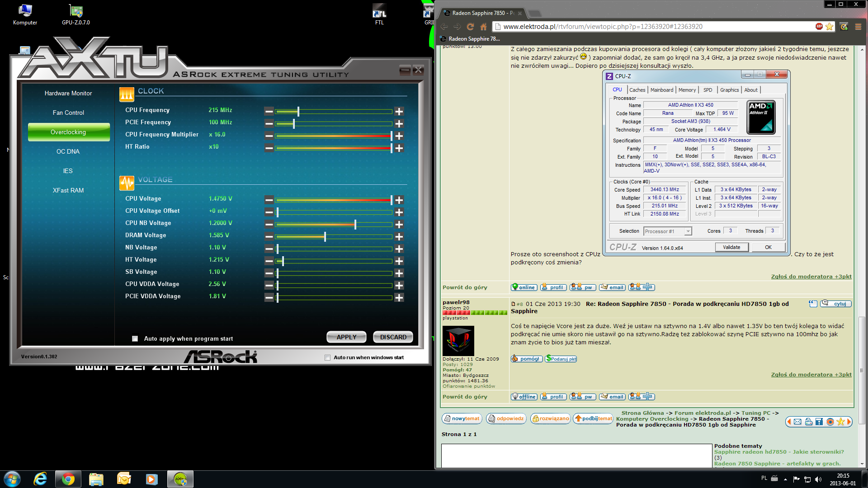The width and height of the screenshot is (868, 488).
Task: Click Chrome home icon
Action: pyautogui.click(x=484, y=27)
